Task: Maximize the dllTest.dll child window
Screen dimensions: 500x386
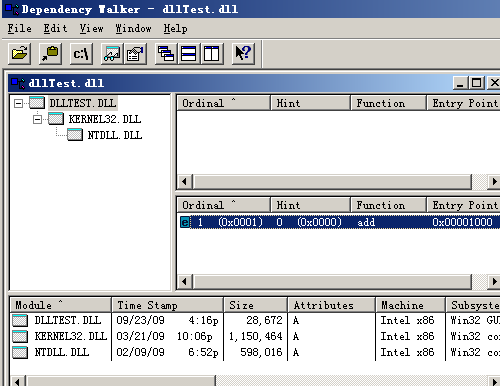Action: point(476,83)
